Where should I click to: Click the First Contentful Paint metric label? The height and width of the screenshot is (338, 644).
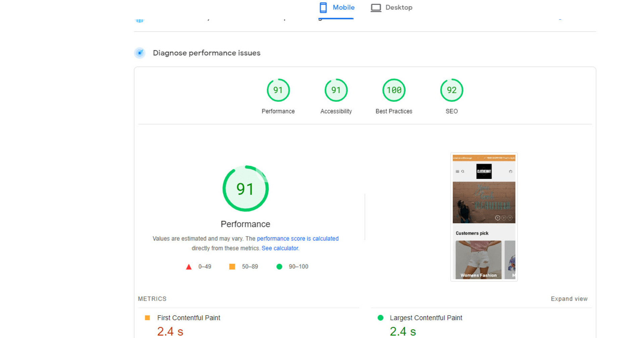189,318
